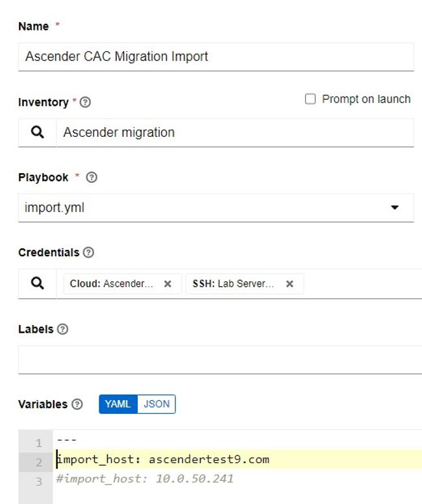
Task: Select line number 1 in gutter
Action: pyautogui.click(x=38, y=443)
